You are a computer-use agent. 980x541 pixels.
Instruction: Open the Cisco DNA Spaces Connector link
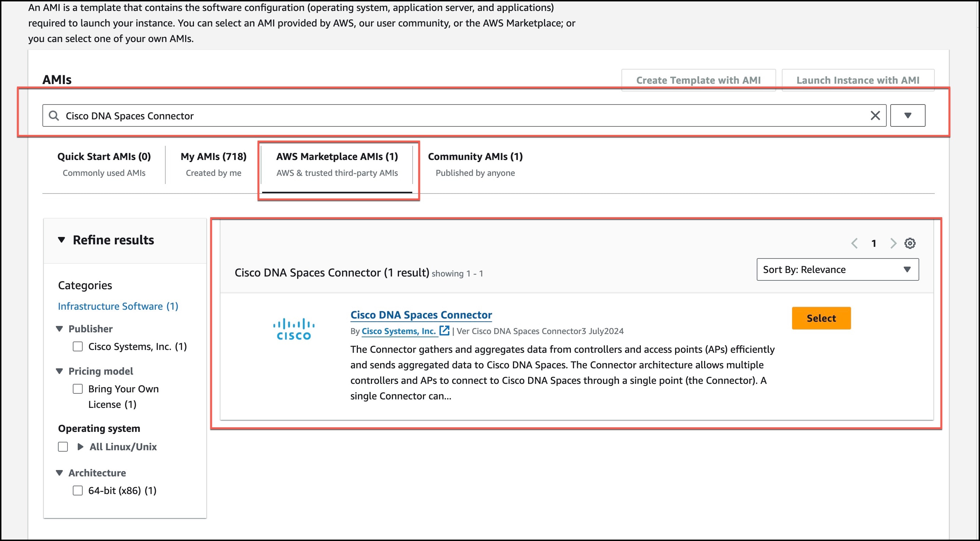coord(421,314)
